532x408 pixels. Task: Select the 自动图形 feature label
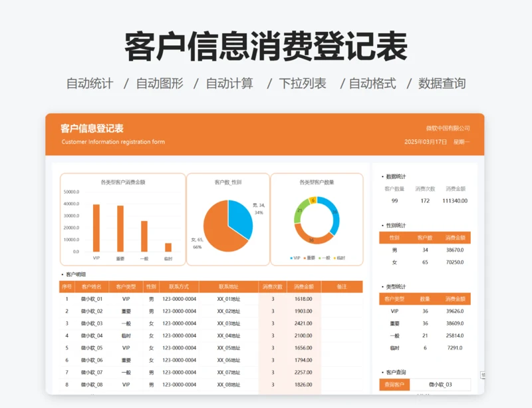pyautogui.click(x=160, y=83)
